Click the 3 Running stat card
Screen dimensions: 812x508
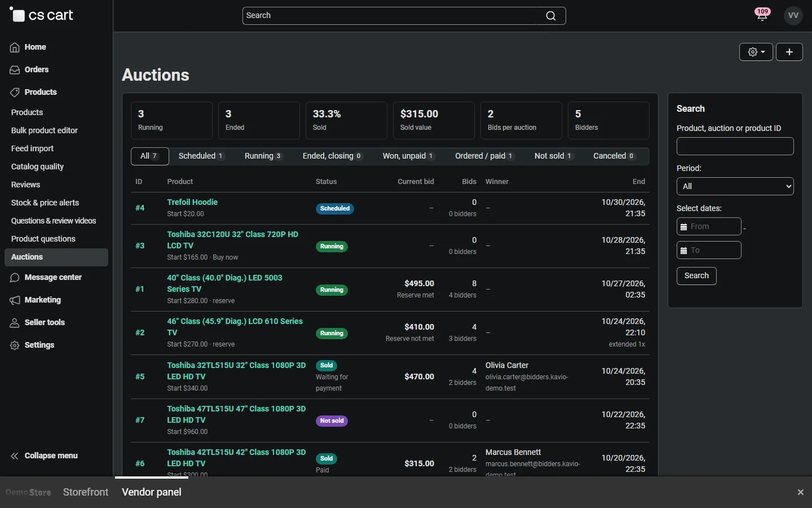(171, 120)
